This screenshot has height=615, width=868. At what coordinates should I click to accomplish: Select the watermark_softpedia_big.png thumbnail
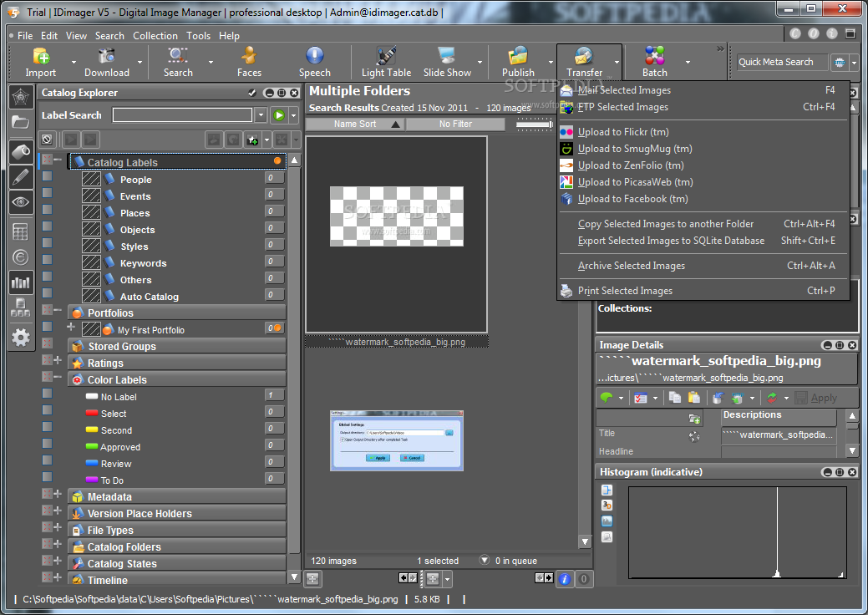point(396,235)
